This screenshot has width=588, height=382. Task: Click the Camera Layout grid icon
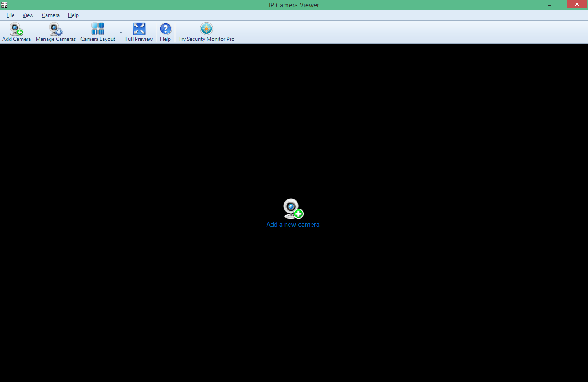click(x=98, y=29)
